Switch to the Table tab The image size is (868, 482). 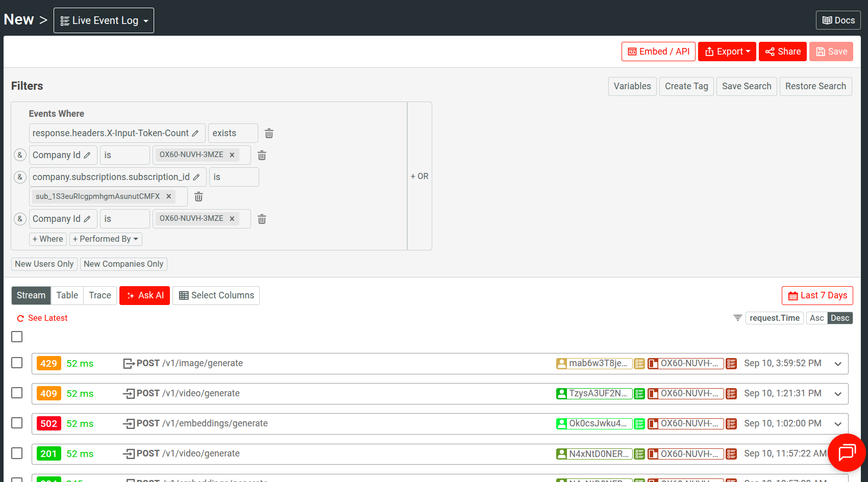pos(67,295)
